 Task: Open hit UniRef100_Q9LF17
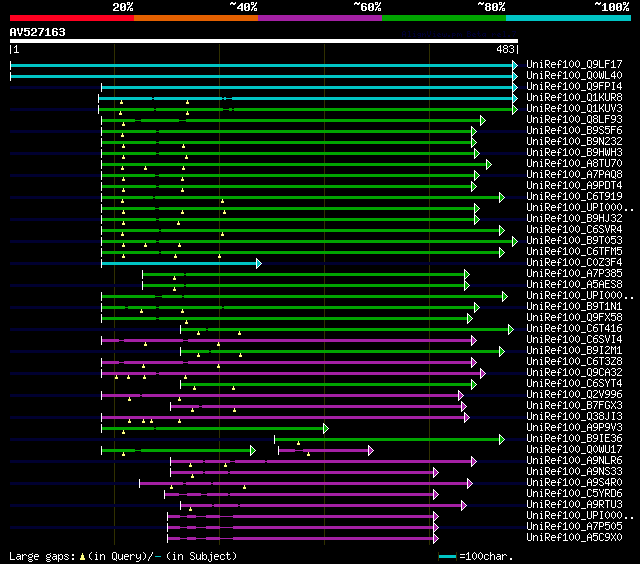coord(574,64)
